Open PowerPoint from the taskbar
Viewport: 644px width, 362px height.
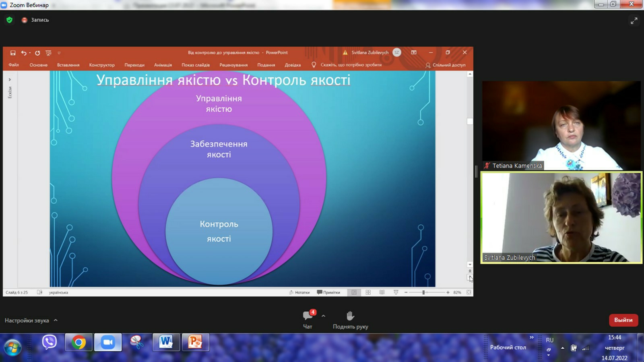[195, 342]
